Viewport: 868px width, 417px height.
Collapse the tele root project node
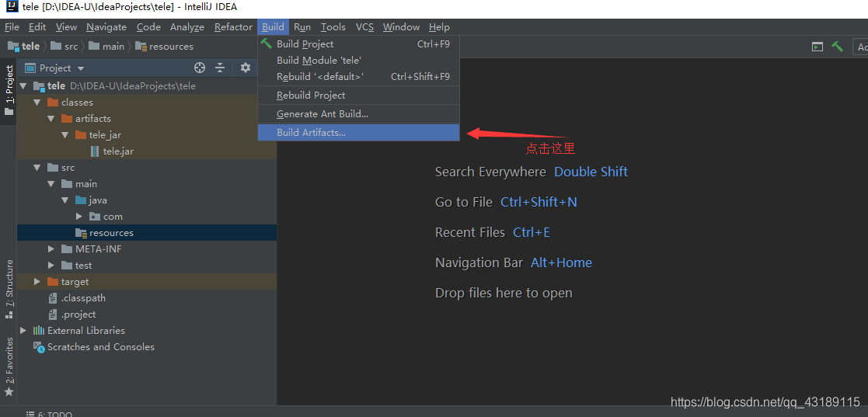coord(23,86)
